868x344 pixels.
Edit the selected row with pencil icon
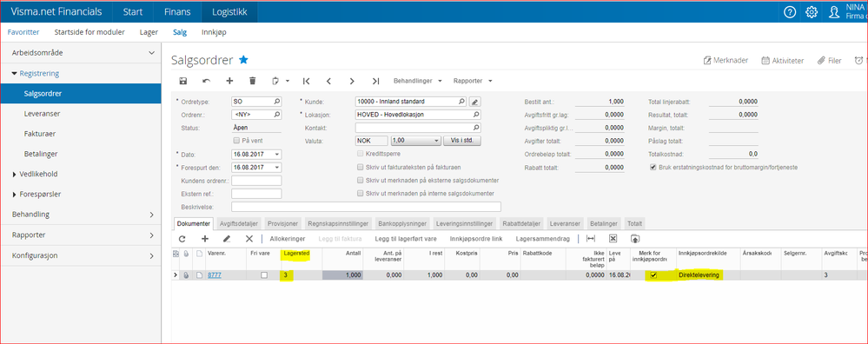tap(227, 239)
